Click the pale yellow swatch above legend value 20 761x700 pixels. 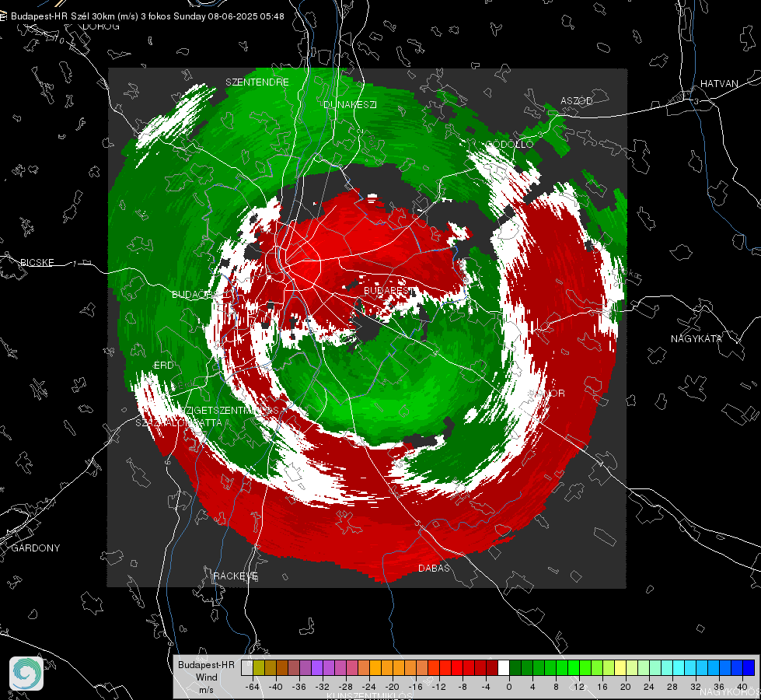620,667
